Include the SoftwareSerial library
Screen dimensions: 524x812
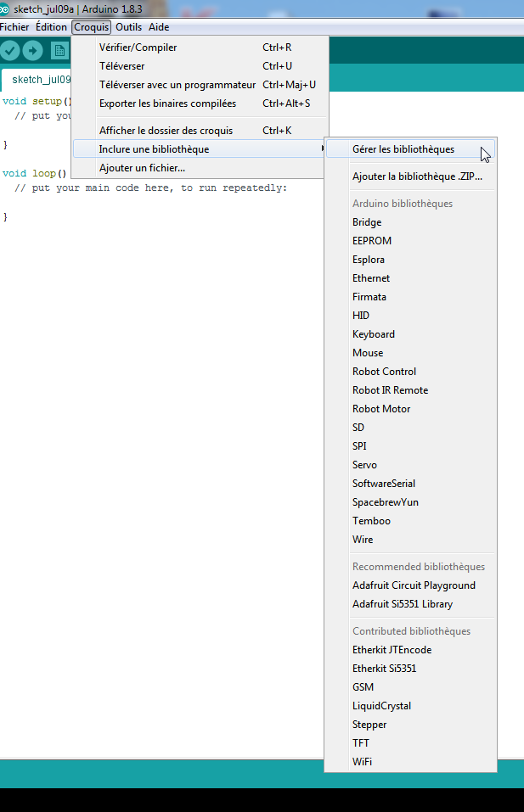pos(410,483)
